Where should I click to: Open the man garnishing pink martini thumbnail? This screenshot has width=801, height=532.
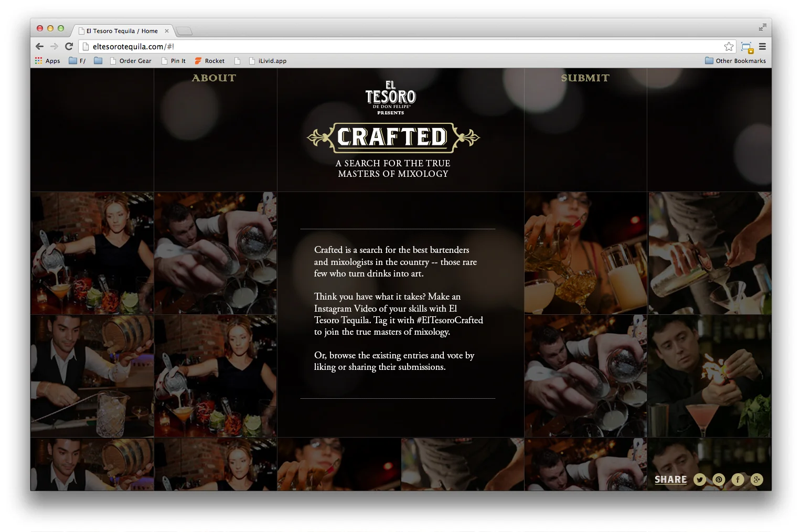(710, 376)
